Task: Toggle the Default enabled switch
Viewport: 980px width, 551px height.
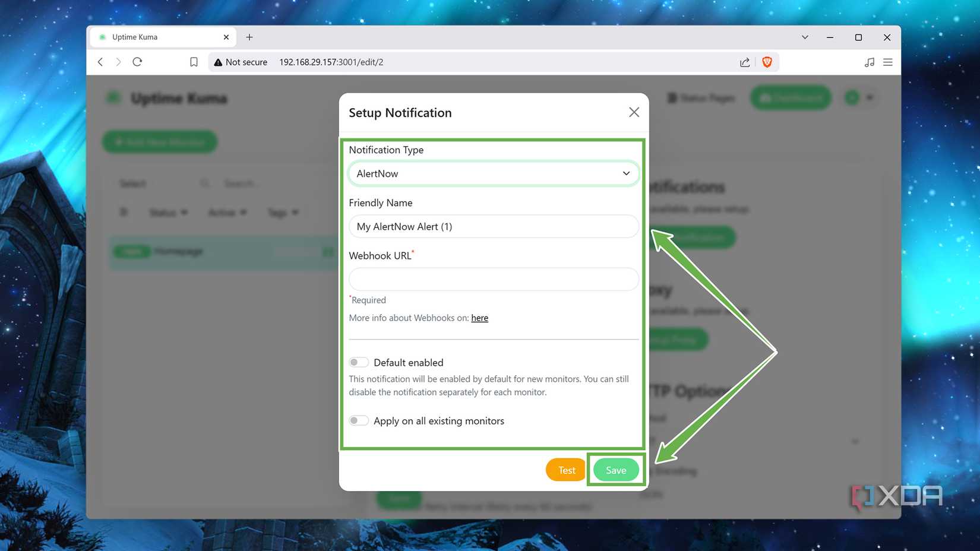Action: coord(359,362)
